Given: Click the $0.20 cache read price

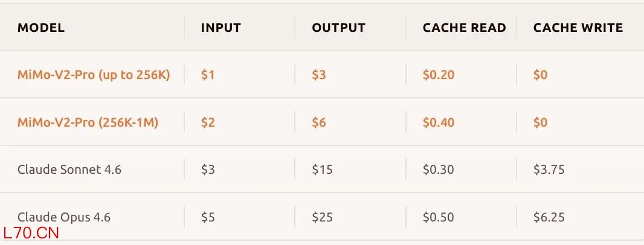Looking at the screenshot, I should point(438,75).
